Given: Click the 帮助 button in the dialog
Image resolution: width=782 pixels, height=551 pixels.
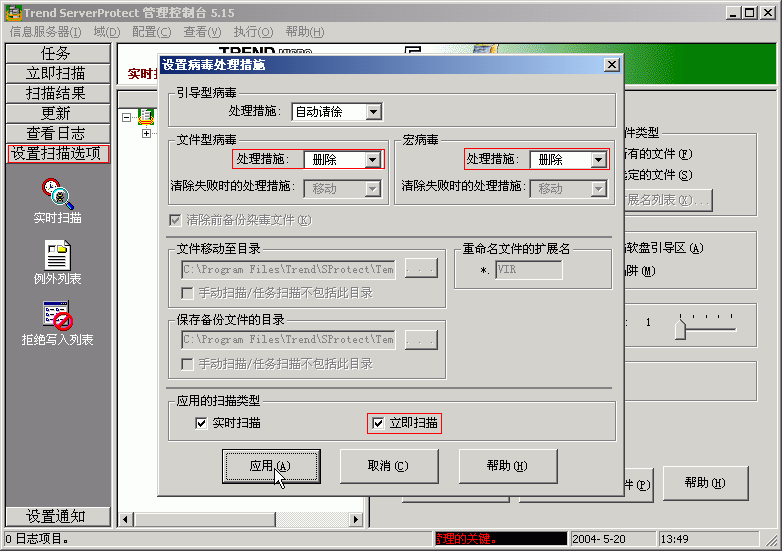Looking at the screenshot, I should coord(507,466).
